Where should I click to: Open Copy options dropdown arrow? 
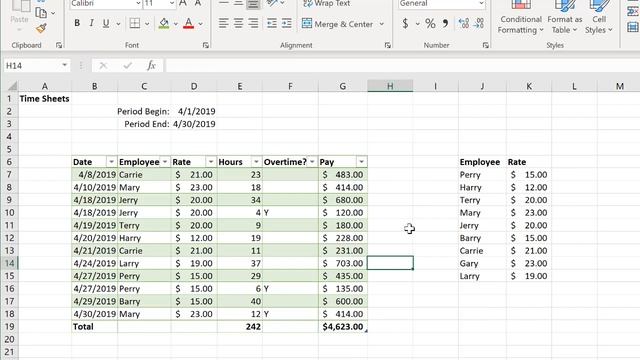(53, 13)
